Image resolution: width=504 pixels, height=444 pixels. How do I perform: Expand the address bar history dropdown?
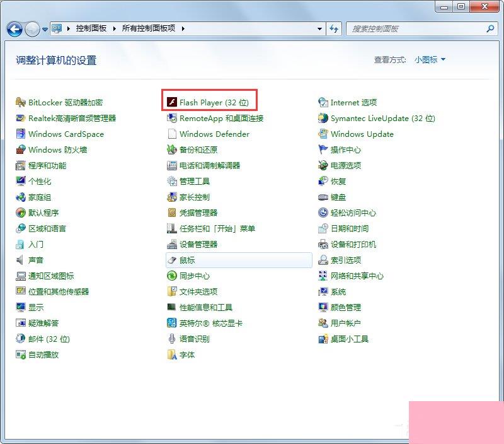point(319,28)
